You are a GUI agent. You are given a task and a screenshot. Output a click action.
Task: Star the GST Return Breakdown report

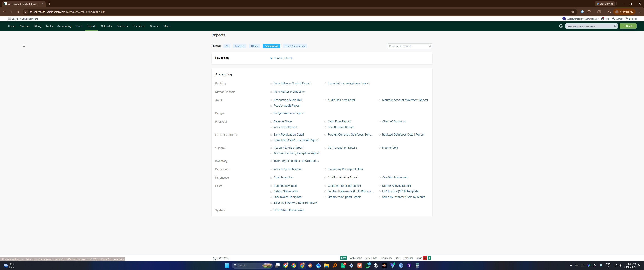(x=271, y=210)
